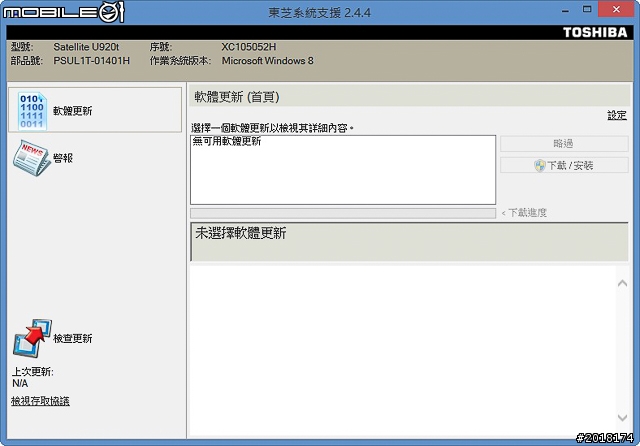Click the serial number XC105052H
Image resolution: width=640 pixels, height=446 pixels.
point(249,47)
